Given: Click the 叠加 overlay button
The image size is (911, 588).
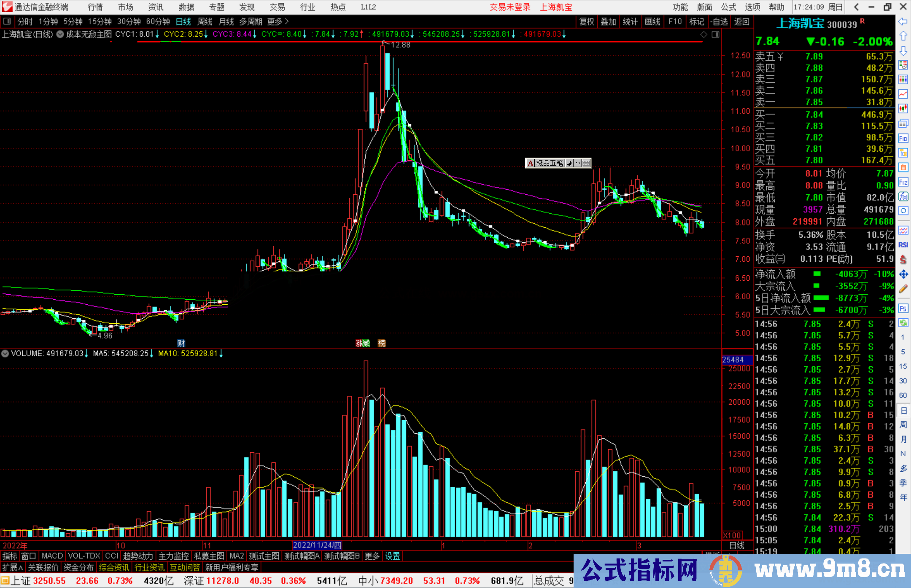Looking at the screenshot, I should [609, 21].
